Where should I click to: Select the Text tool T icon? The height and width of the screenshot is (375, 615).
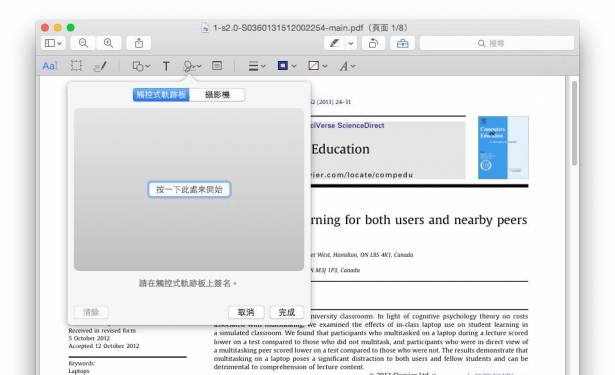tap(166, 66)
